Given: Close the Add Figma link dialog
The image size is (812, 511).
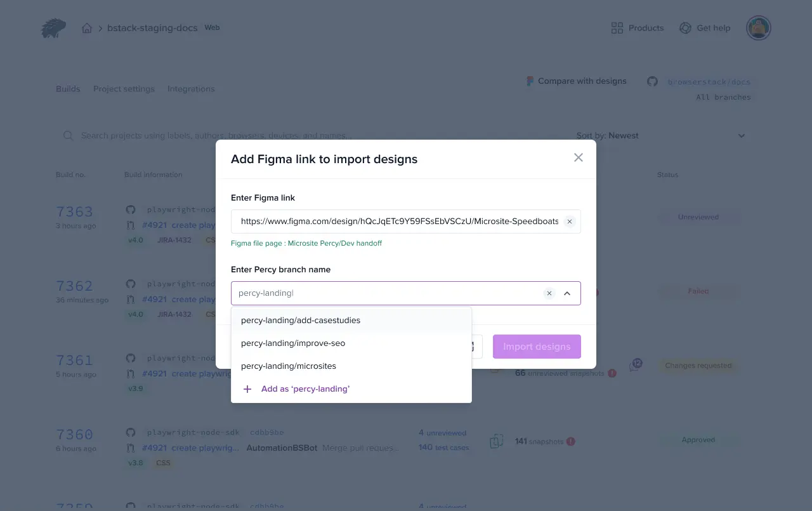Looking at the screenshot, I should (578, 157).
